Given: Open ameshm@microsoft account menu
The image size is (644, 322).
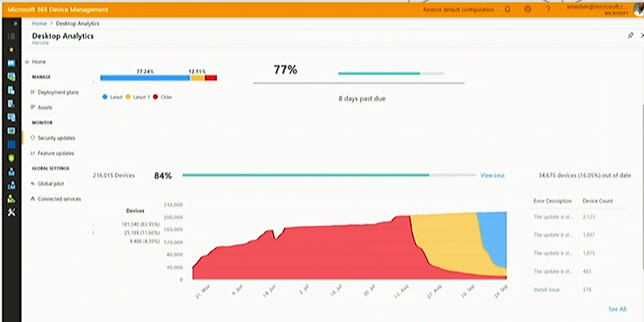Looking at the screenshot, I should (598, 9).
